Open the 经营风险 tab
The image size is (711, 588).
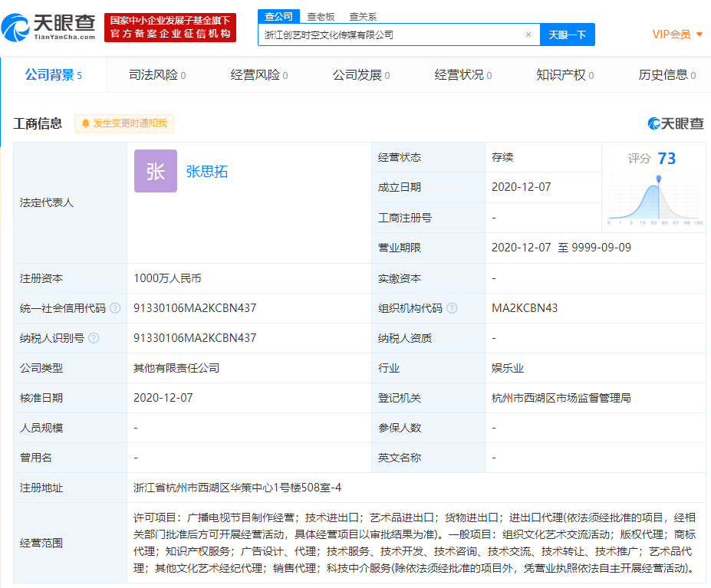pos(259,75)
